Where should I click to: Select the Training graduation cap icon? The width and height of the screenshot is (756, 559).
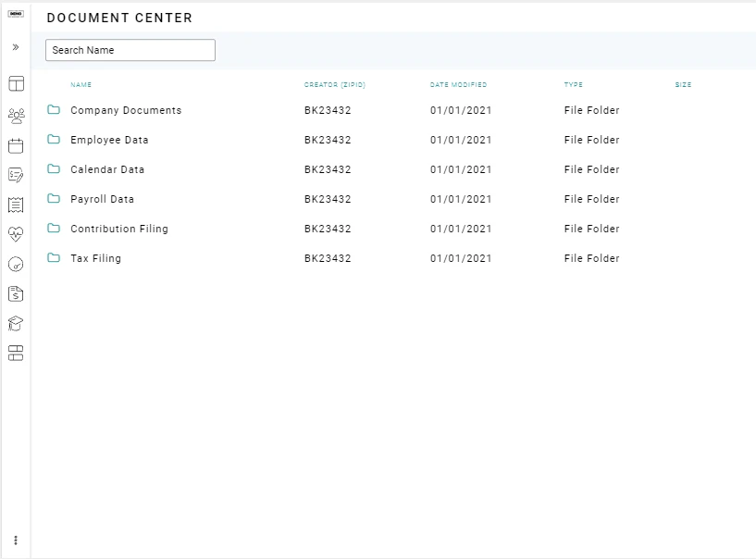pos(15,323)
